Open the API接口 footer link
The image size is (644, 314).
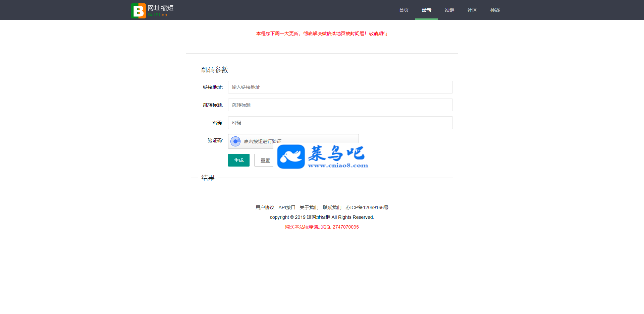287,207
